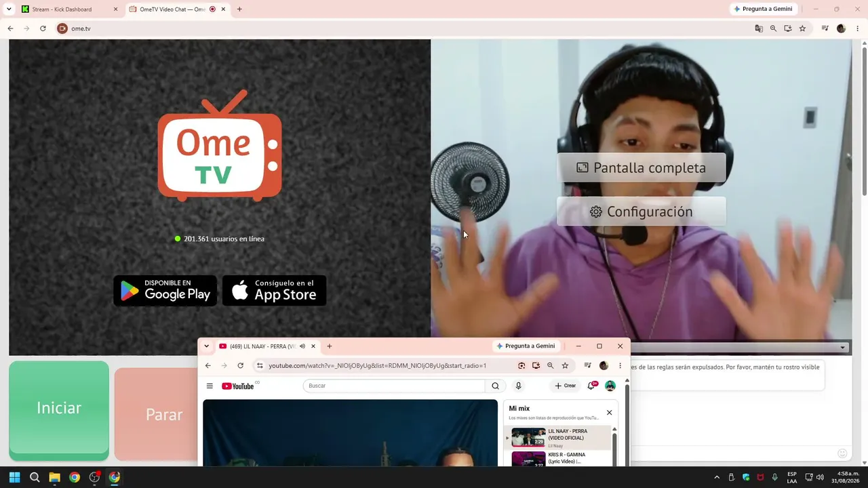Image resolution: width=868 pixels, height=488 pixels.
Task: Click Pregunta a Gemini in OmeTV window
Action: pyautogui.click(x=763, y=9)
